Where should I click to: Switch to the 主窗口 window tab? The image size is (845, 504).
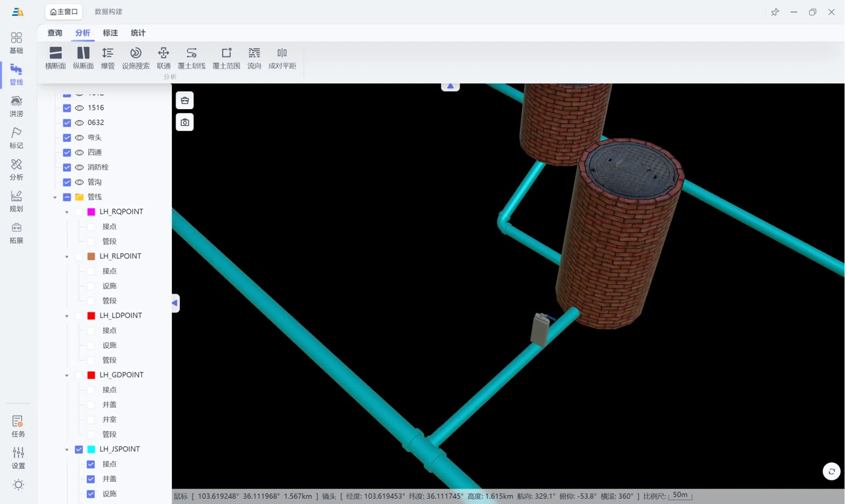coord(64,12)
